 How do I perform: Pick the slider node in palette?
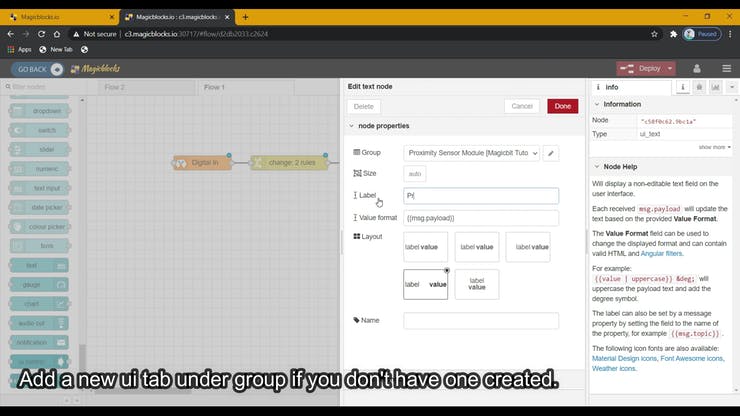pos(40,150)
